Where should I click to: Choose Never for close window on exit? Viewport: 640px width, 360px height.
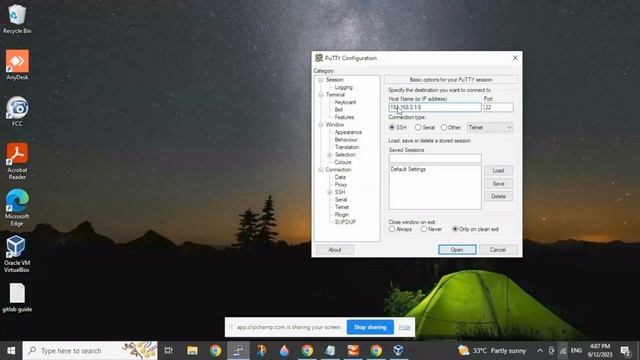click(x=424, y=229)
